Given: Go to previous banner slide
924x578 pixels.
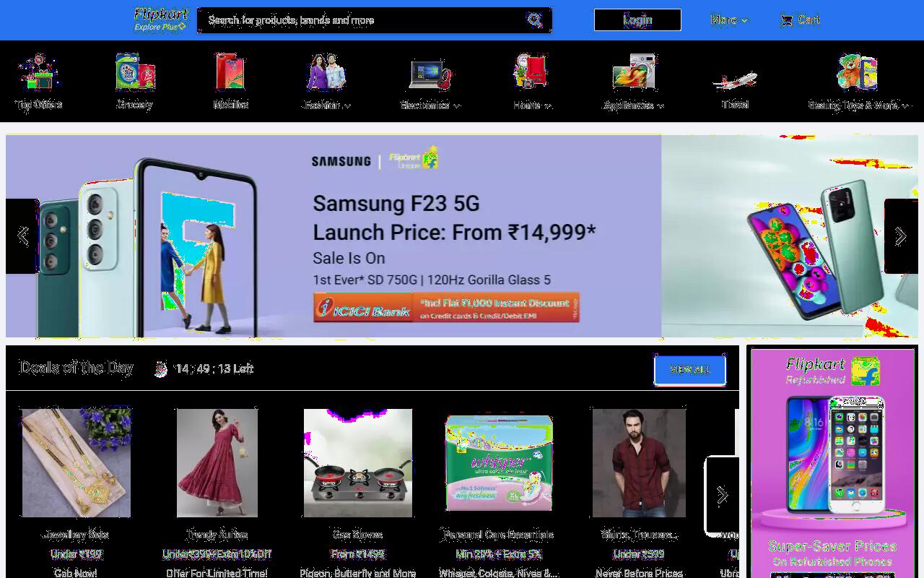Looking at the screenshot, I should (22, 236).
